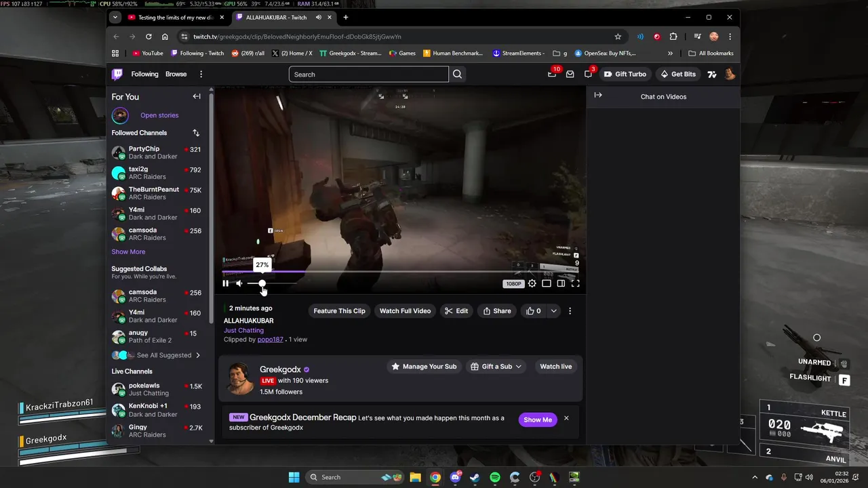Click the Feature This Clip button

339,311
